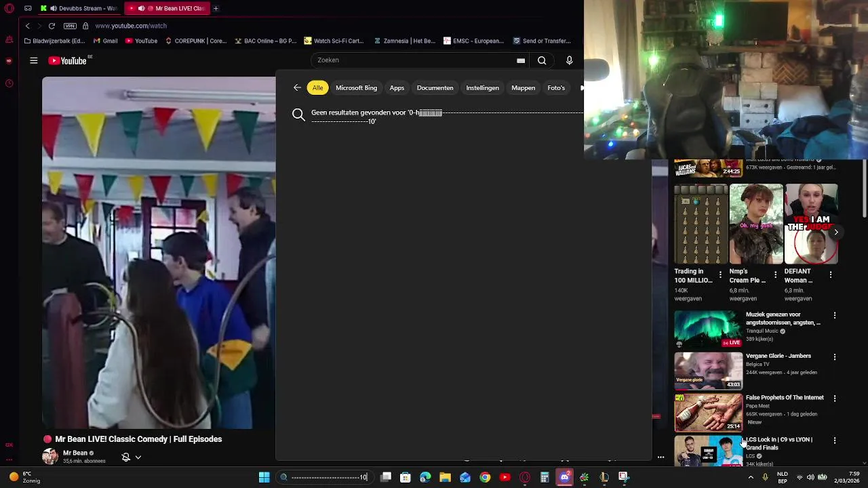Go back with the browser back arrow
Viewport: 868px width, 488px height.
(x=28, y=26)
